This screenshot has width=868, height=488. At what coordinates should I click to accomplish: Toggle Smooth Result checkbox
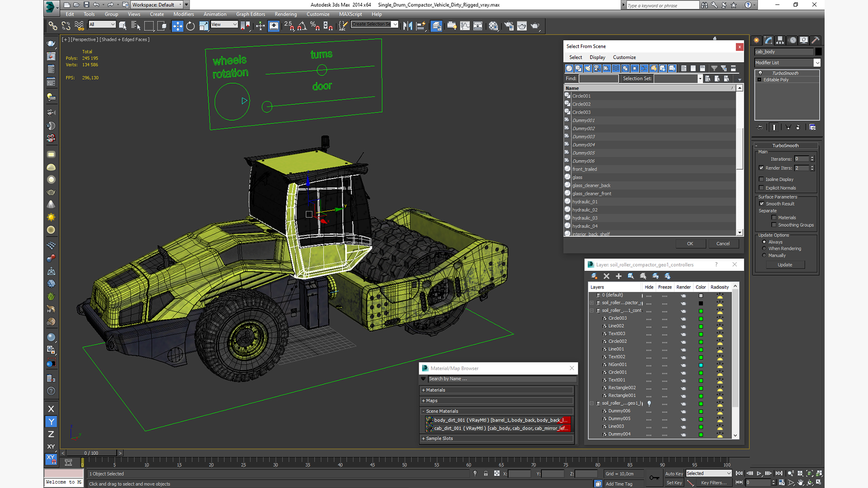(762, 203)
